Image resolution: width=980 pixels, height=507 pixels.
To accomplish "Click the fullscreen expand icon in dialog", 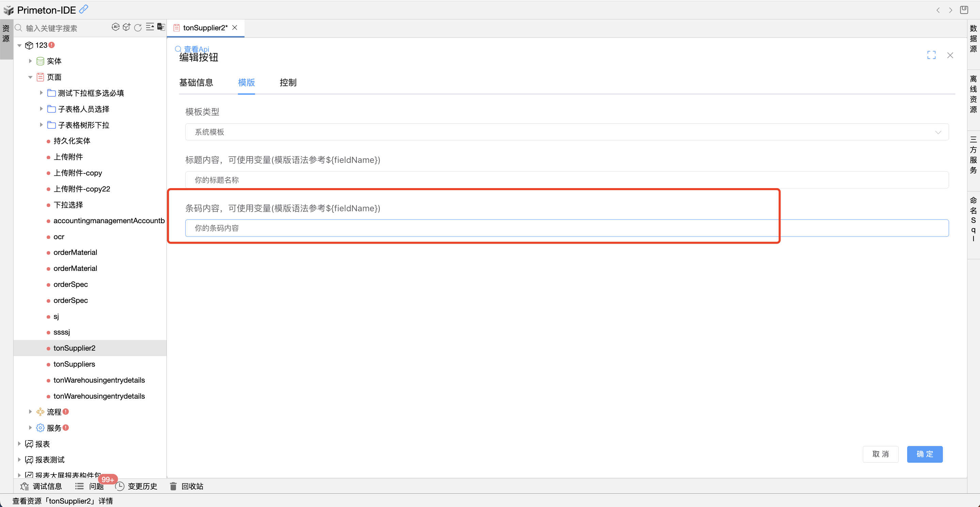I will (931, 55).
